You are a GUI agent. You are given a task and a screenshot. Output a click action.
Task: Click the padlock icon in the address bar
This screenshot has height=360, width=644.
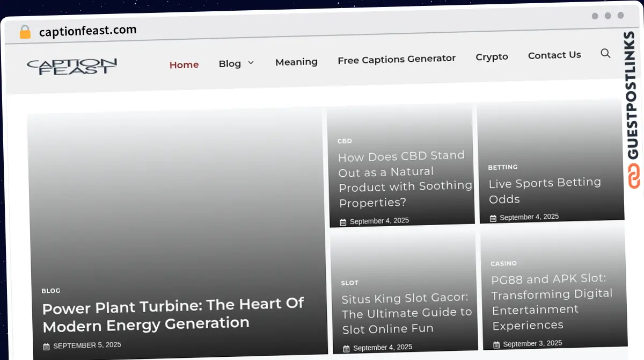(25, 32)
